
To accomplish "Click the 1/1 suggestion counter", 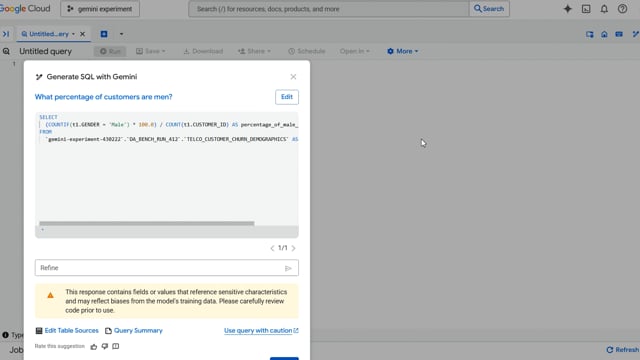I will pyautogui.click(x=283, y=248).
